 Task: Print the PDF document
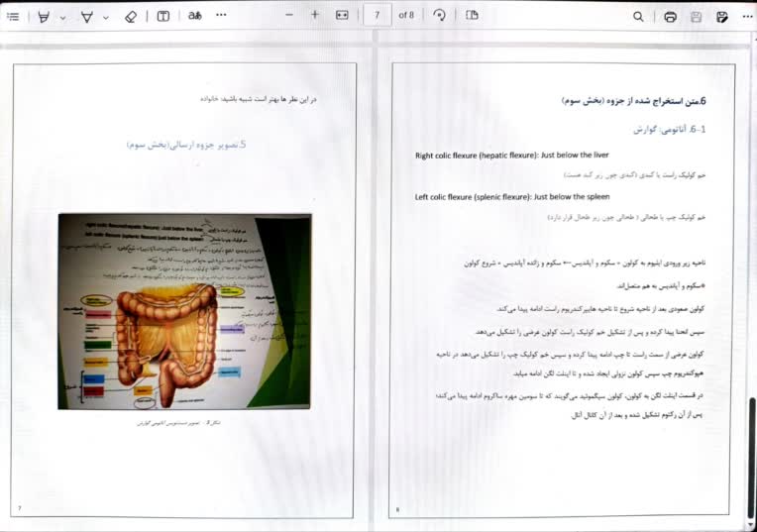(x=670, y=17)
